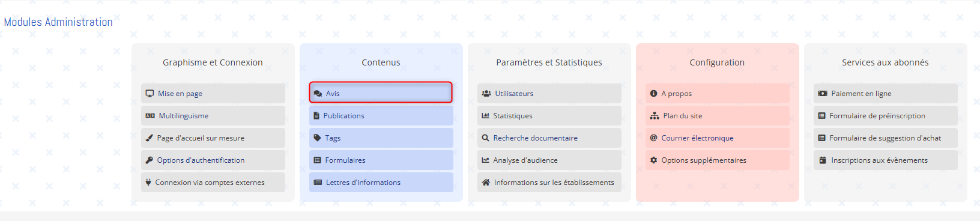Click the brush icon beside Page d'accueil sur mesure

[x=149, y=138]
